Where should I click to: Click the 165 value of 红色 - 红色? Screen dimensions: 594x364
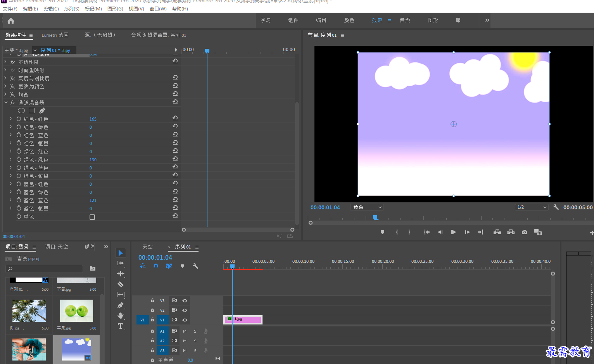tap(93, 119)
